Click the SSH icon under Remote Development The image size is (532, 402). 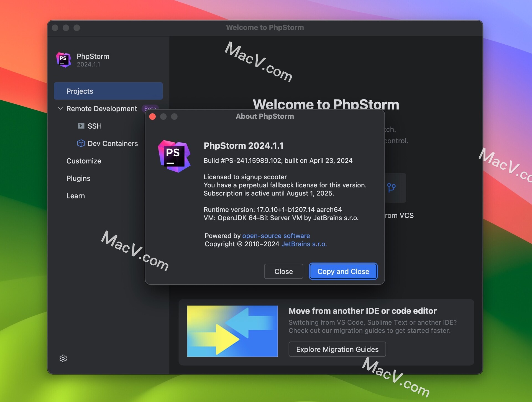[x=81, y=126]
